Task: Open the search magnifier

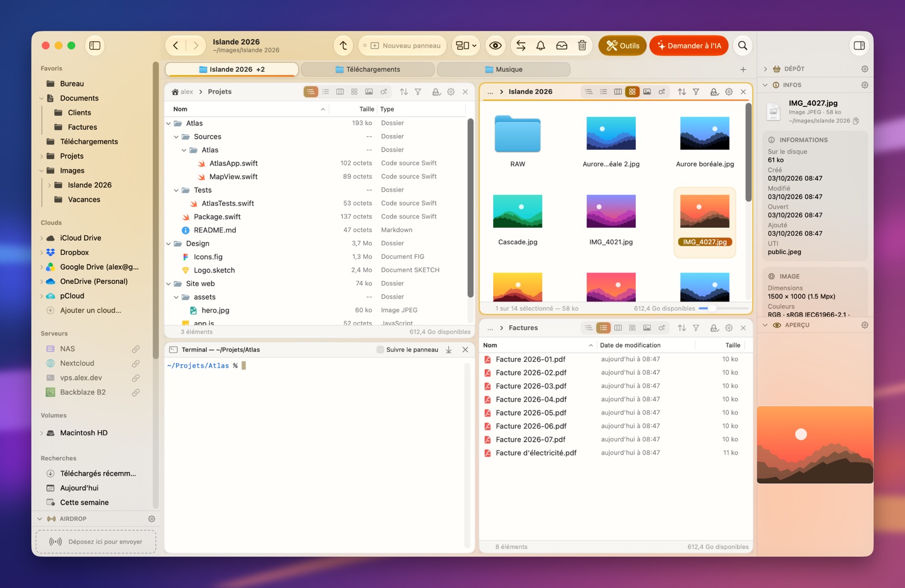Action: click(743, 46)
